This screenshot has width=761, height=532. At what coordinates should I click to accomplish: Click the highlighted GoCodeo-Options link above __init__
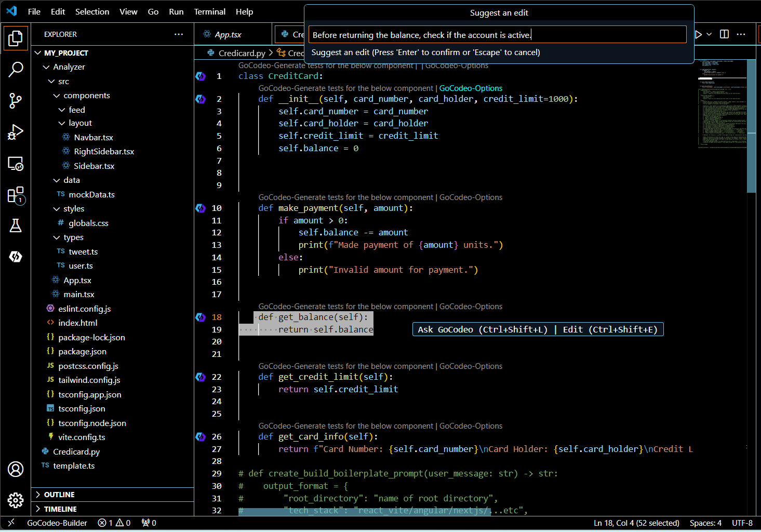[x=471, y=88]
